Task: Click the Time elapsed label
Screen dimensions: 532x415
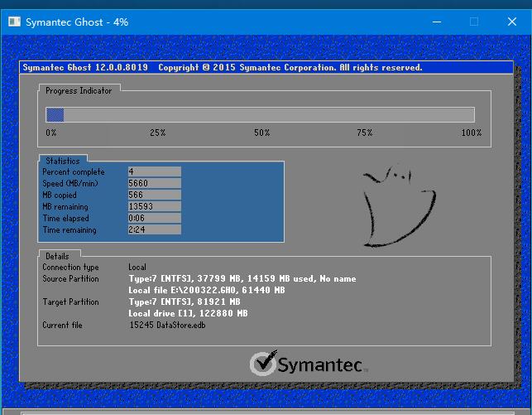Action: coord(66,218)
